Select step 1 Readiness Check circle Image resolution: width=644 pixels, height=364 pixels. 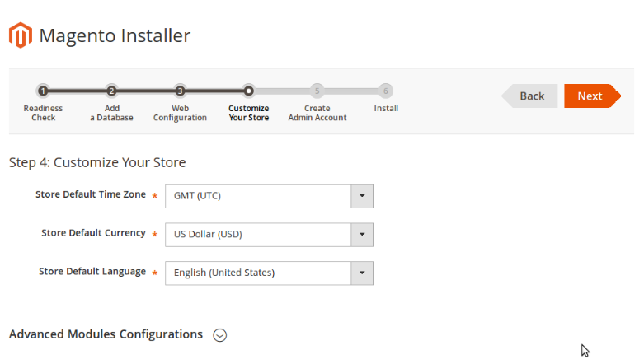point(43,91)
